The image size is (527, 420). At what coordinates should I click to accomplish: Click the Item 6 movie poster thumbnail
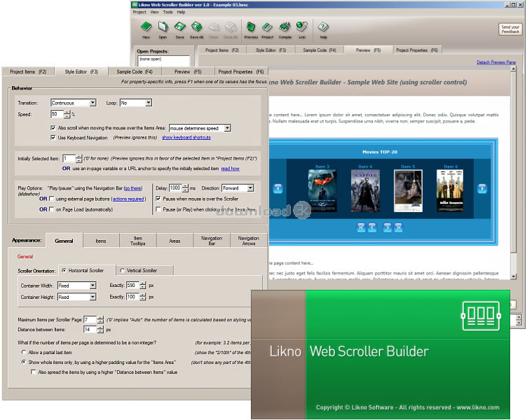pos(450,190)
